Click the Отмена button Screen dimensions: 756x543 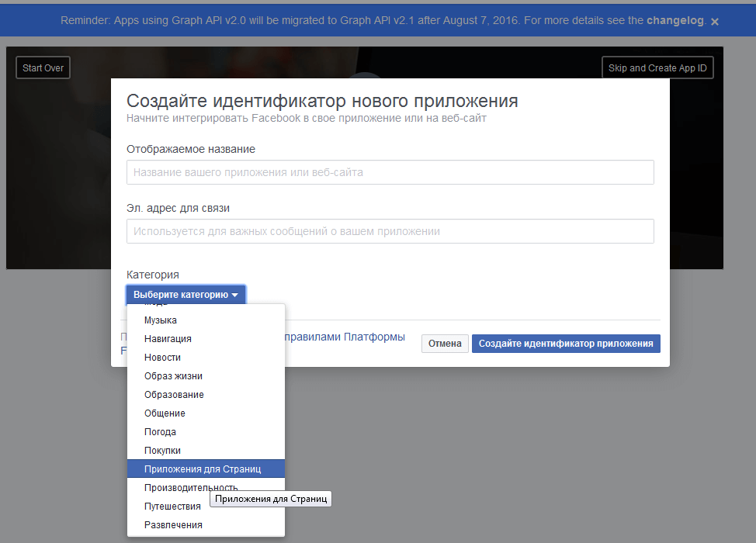[445, 344]
